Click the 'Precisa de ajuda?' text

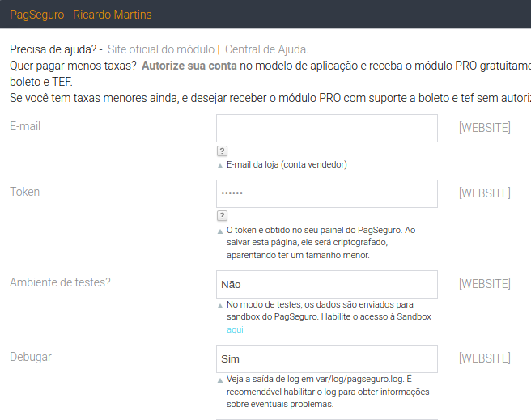53,49
